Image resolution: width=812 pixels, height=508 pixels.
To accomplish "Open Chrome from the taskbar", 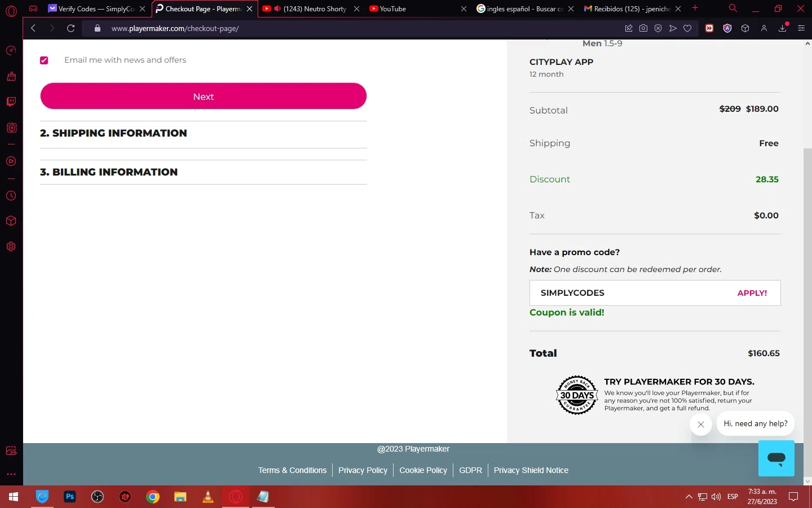I will point(153,497).
